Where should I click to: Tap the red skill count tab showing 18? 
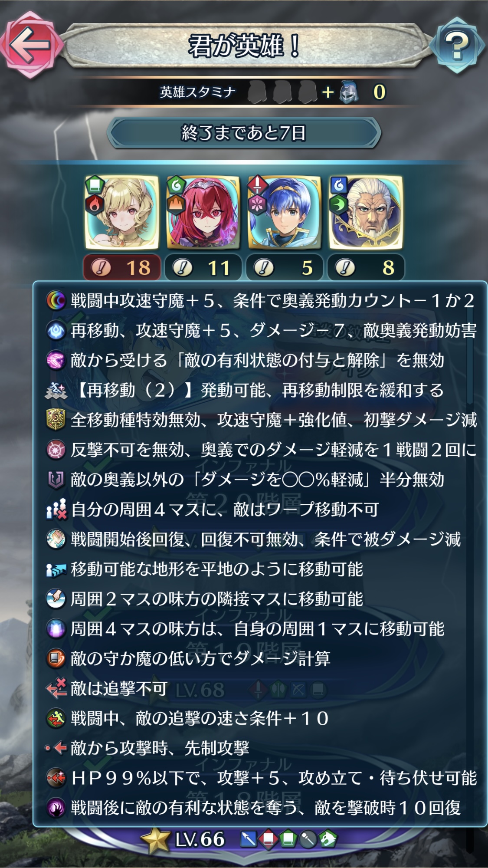pos(122,267)
